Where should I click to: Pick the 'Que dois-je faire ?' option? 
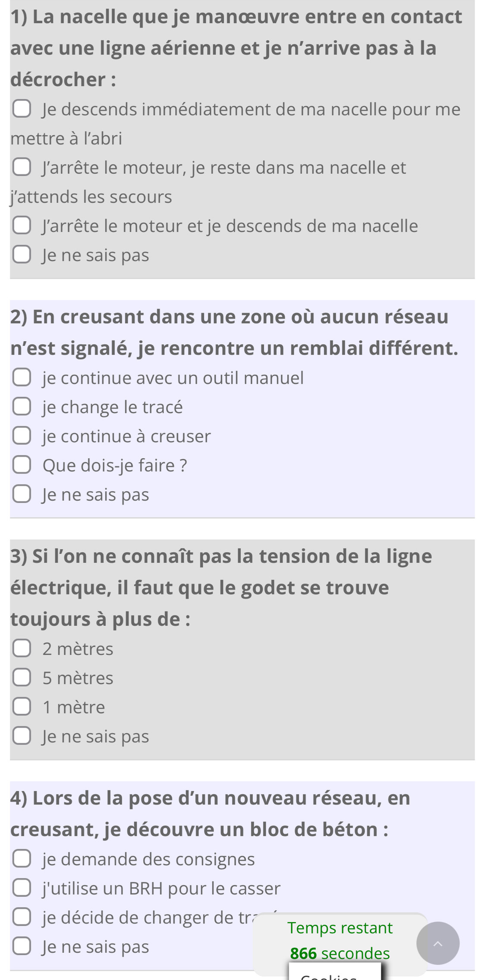(22, 465)
